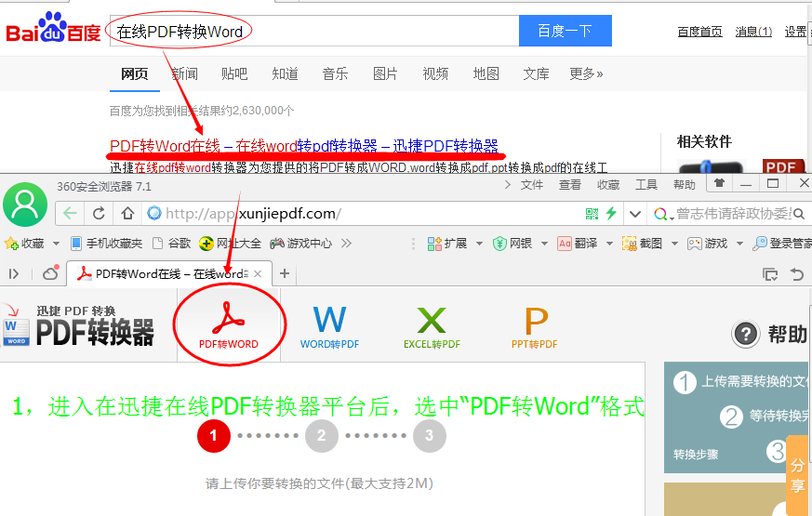The image size is (812, 516).
Task: Click the 360 browser user avatar icon
Action: click(25, 205)
